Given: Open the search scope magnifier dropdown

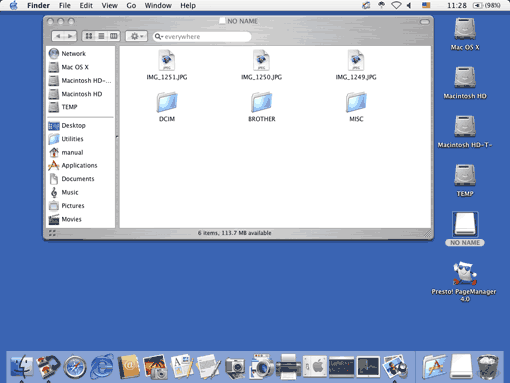Looking at the screenshot, I should pos(159,37).
